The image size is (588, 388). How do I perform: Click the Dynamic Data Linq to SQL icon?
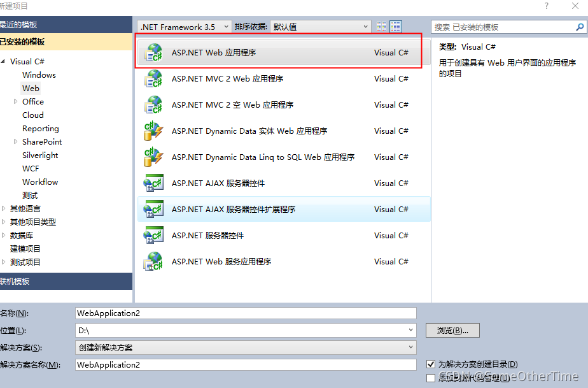click(x=154, y=157)
